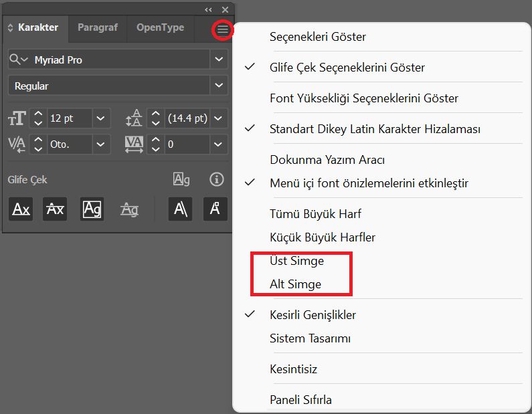The height and width of the screenshot is (414, 532).
Task: Click the Regular font style field
Action: click(109, 86)
